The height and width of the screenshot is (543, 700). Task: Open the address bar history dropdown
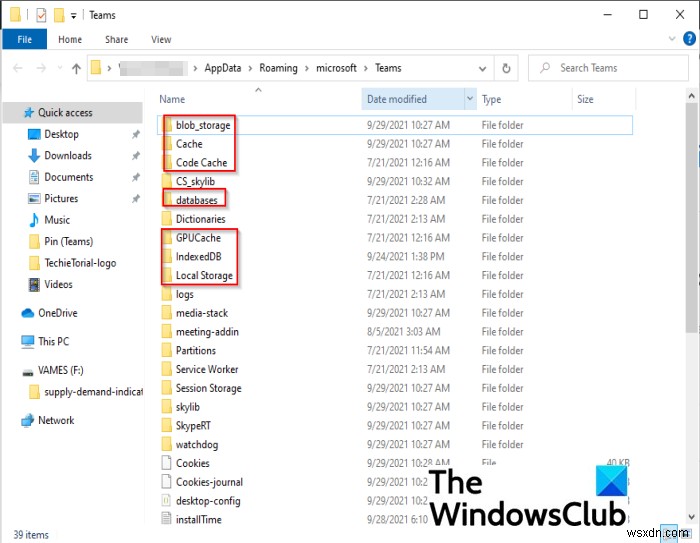click(482, 68)
